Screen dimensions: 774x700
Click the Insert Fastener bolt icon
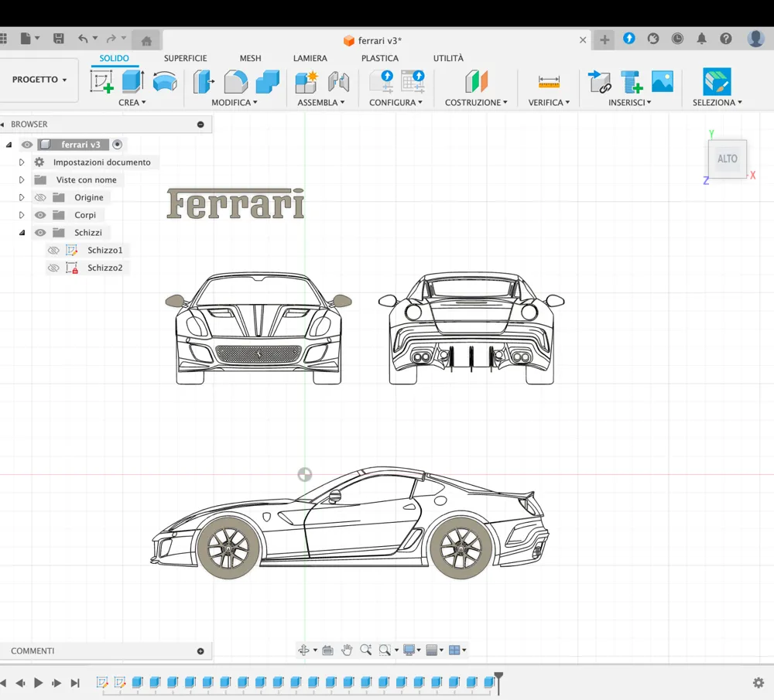point(632,81)
